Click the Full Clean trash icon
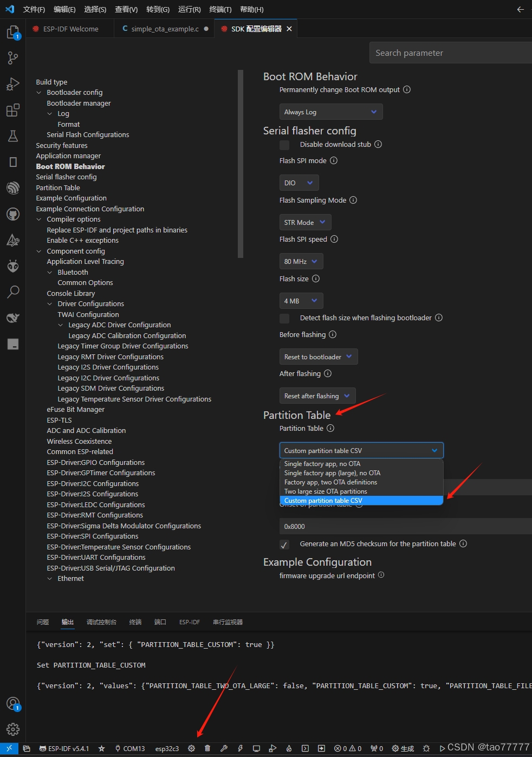Screen dimensions: 532x757 [x=207, y=748]
